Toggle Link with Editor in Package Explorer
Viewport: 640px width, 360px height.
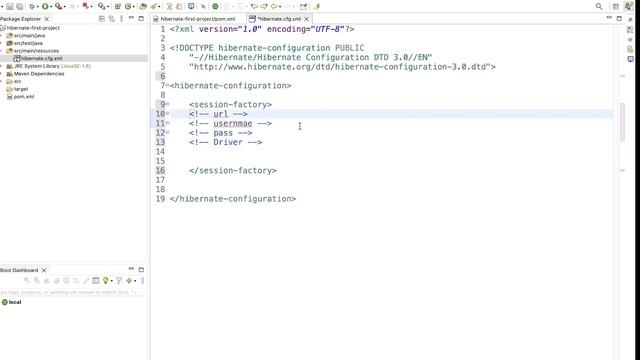point(111,19)
